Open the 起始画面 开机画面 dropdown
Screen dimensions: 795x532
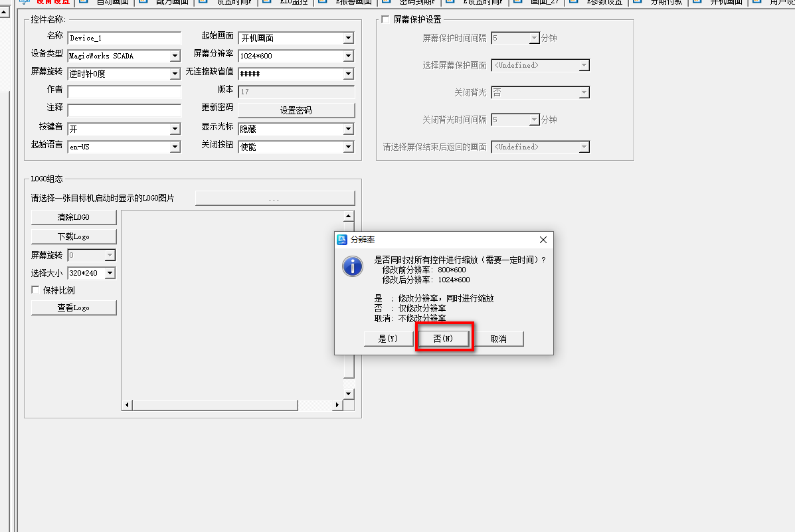pos(348,38)
